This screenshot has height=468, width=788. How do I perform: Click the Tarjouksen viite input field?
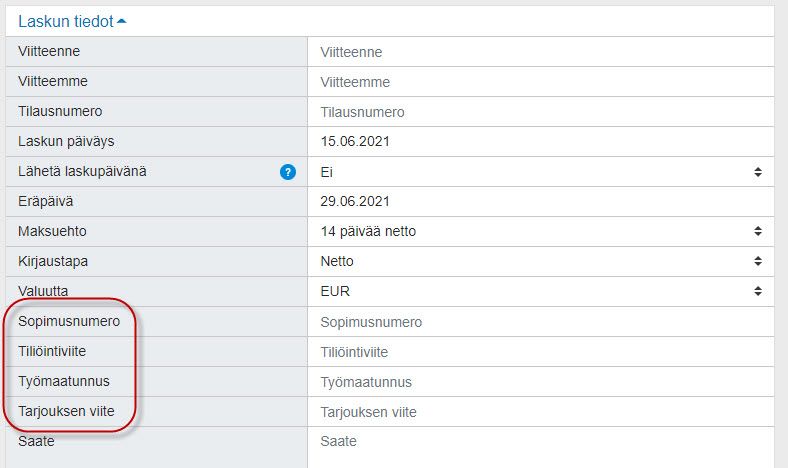[x=540, y=412]
